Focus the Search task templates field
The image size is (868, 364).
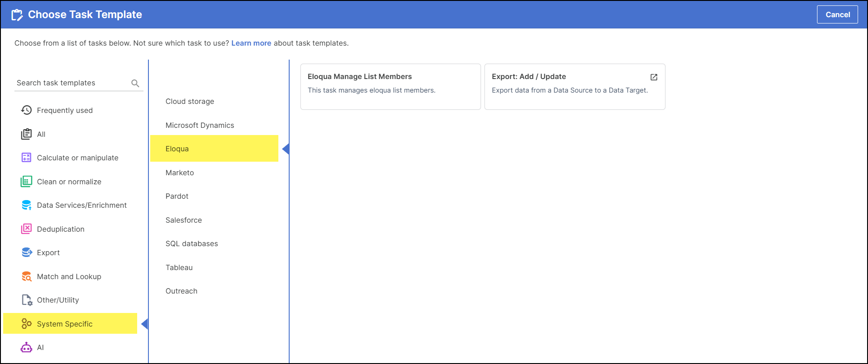(x=78, y=83)
